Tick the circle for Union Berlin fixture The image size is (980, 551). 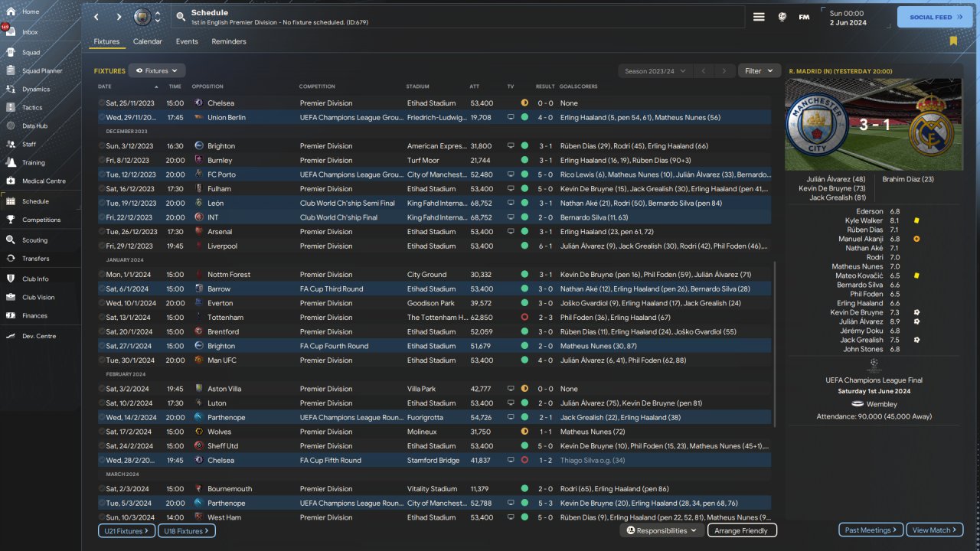102,118
